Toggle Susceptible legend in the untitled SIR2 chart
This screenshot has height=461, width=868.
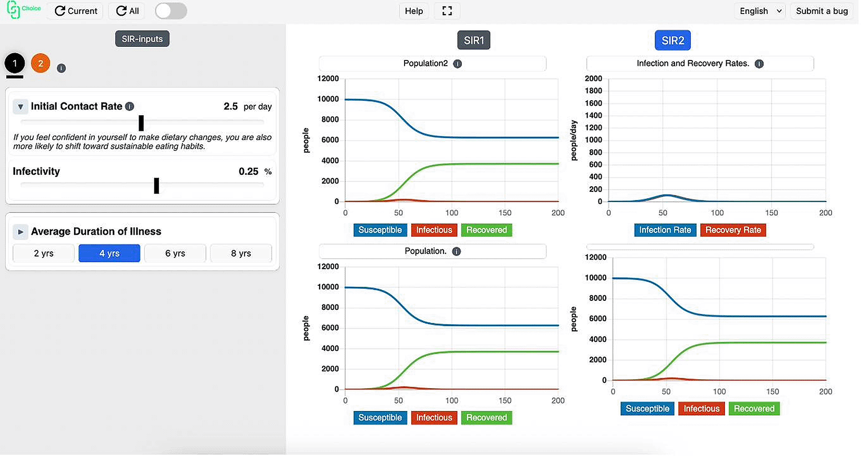(x=647, y=409)
